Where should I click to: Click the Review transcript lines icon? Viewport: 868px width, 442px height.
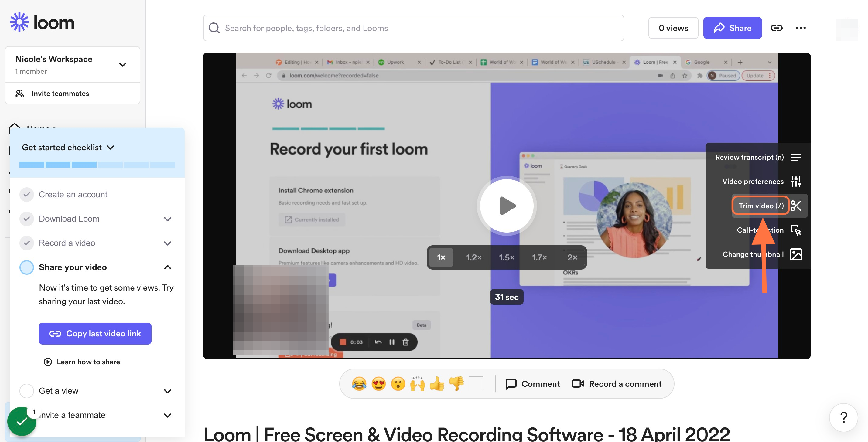[x=796, y=157]
